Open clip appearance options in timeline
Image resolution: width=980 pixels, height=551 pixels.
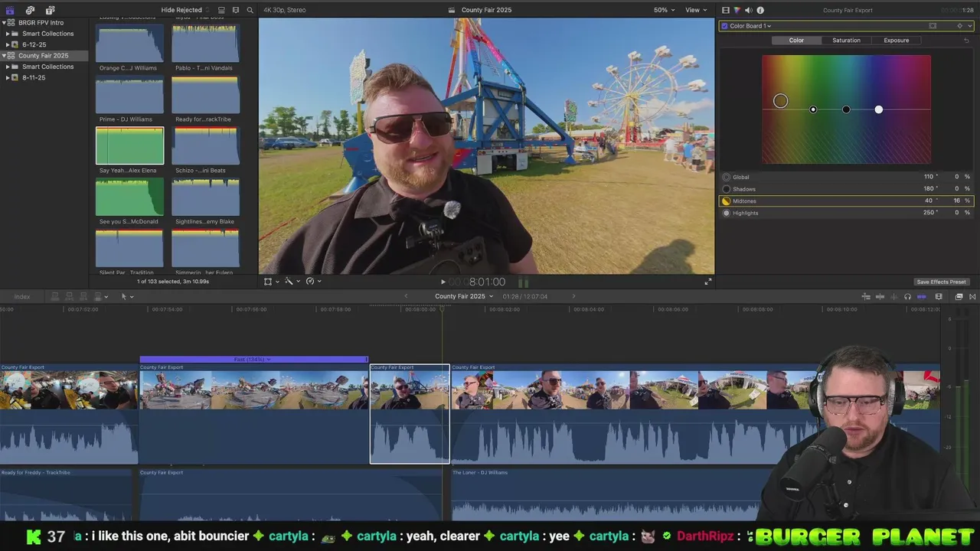click(x=939, y=296)
